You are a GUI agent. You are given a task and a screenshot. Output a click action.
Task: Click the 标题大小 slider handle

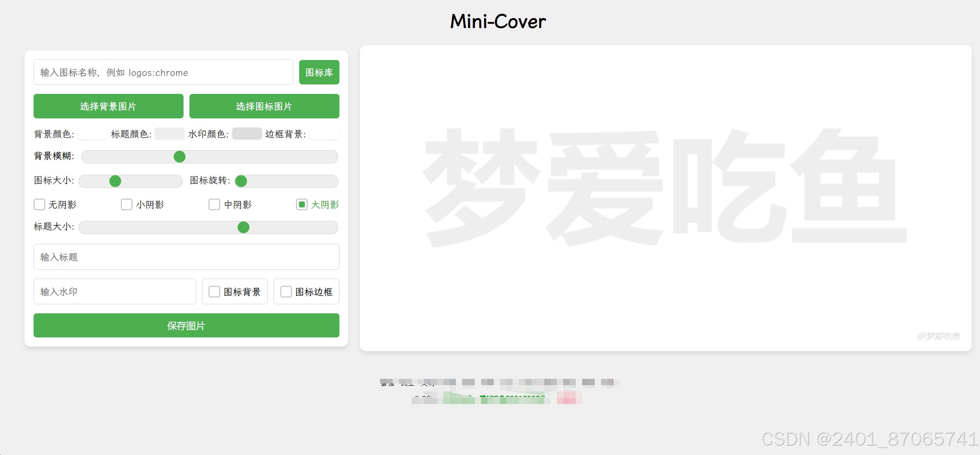(244, 228)
